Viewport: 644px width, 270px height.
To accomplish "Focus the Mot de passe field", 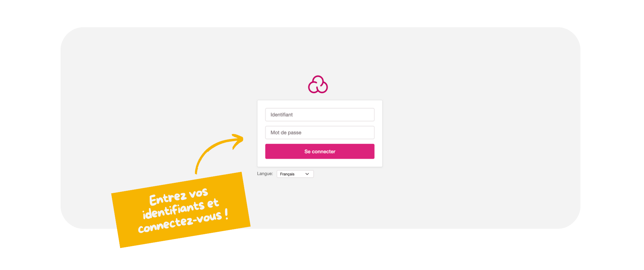I will [320, 133].
